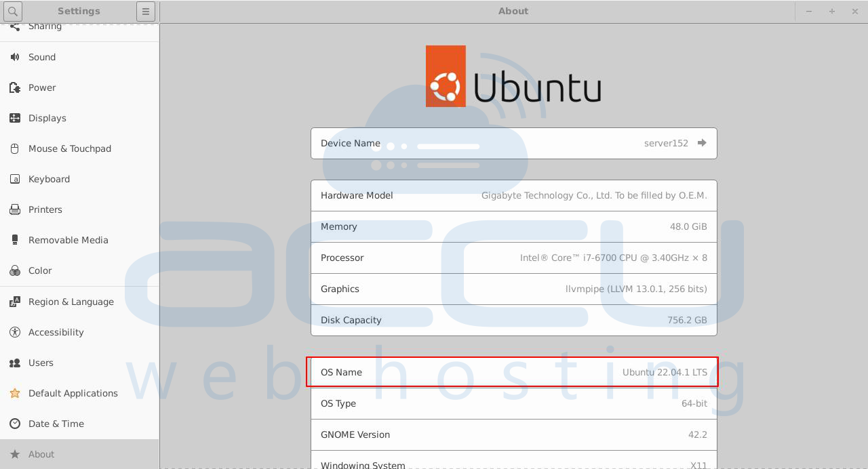
Task: Open Default Applications settings
Action: pos(79,393)
